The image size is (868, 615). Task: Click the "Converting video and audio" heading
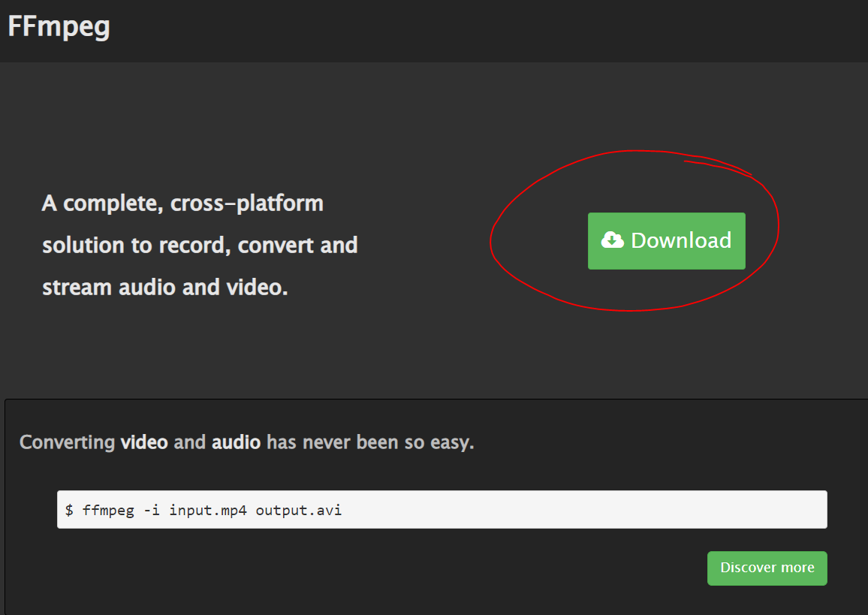pyautogui.click(x=247, y=442)
